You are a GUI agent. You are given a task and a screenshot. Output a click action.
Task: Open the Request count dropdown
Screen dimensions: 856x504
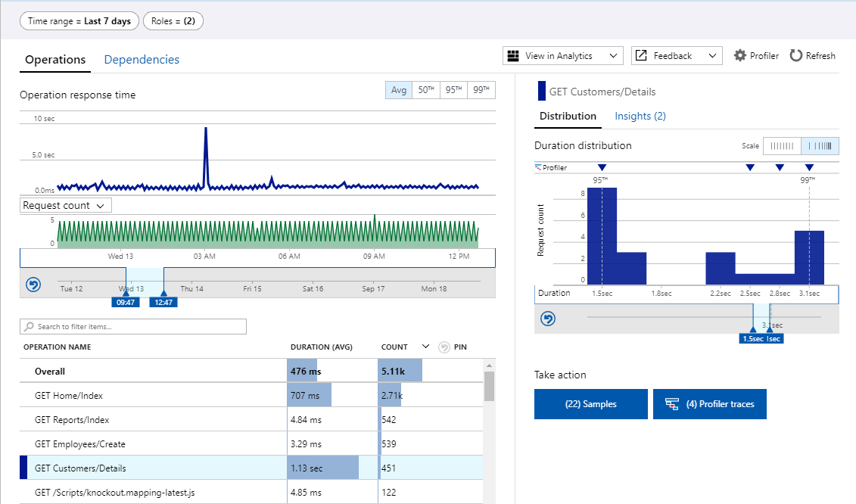coord(66,205)
